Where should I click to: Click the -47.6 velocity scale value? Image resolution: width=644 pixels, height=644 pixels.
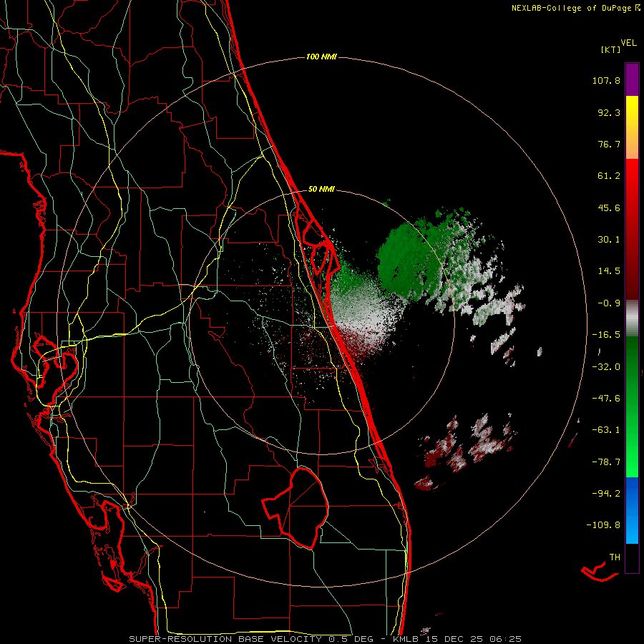(606, 399)
